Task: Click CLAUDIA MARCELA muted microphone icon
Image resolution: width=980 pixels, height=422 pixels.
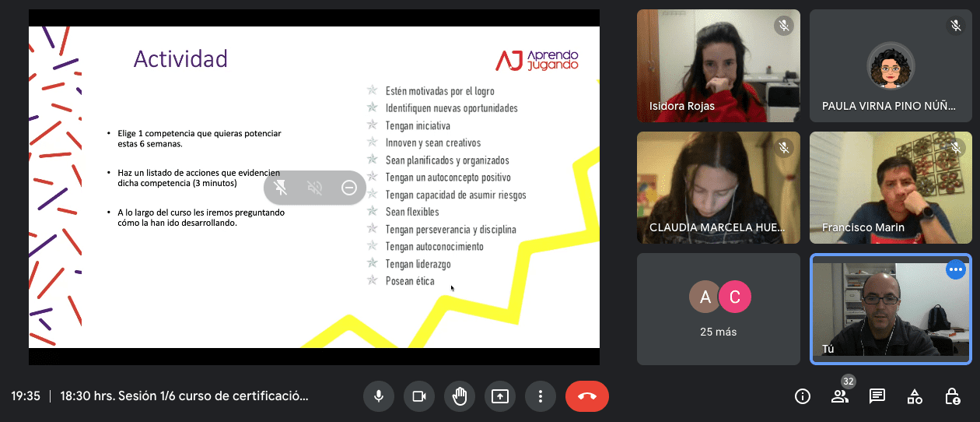Action: pos(784,147)
